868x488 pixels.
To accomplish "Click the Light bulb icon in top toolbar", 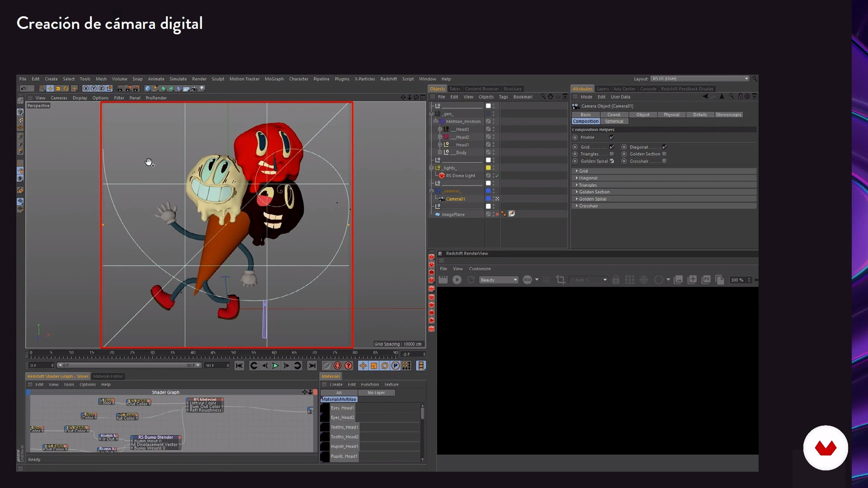I will tap(202, 88).
